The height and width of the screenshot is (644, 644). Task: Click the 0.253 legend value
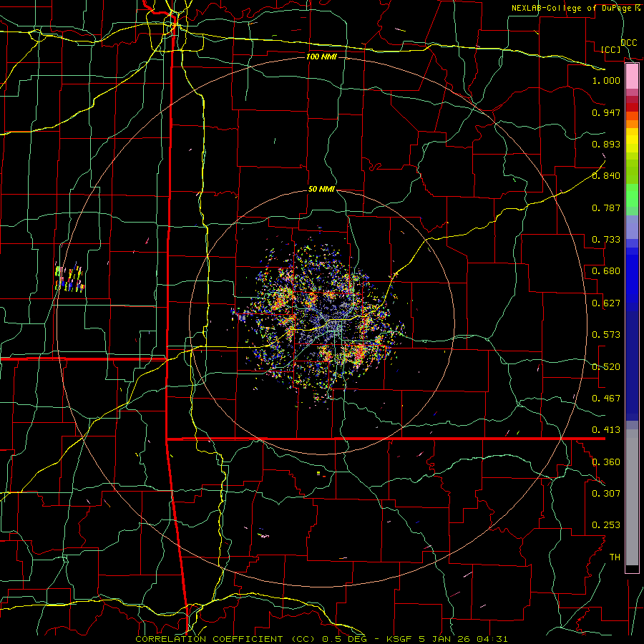[x=606, y=525]
